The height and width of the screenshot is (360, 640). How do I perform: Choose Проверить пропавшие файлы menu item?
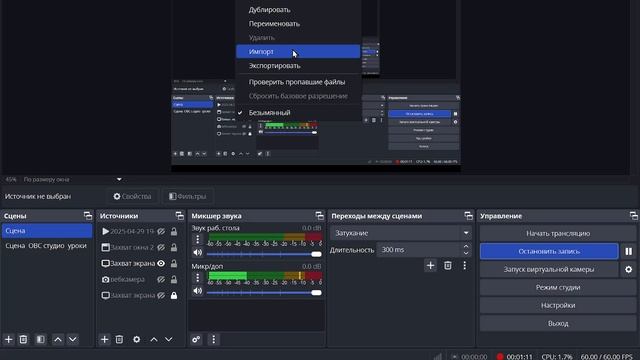click(298, 82)
